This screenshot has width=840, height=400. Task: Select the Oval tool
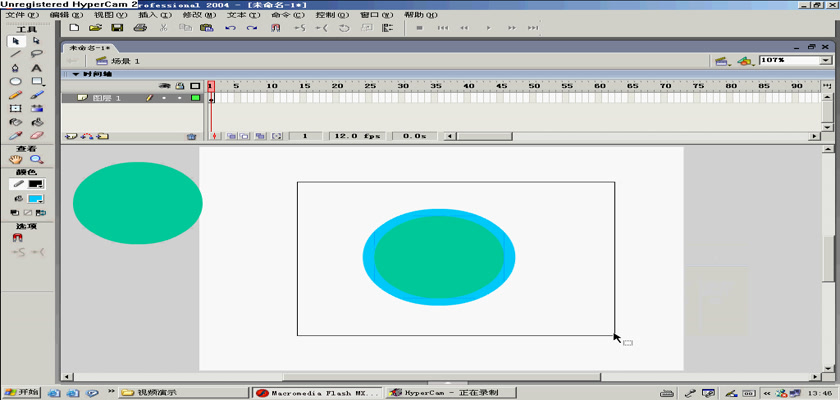tap(16, 81)
